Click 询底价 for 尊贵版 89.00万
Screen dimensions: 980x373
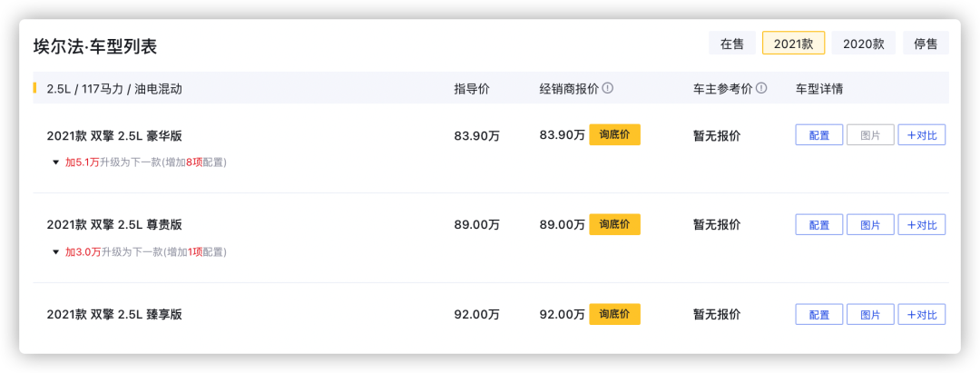[615, 224]
